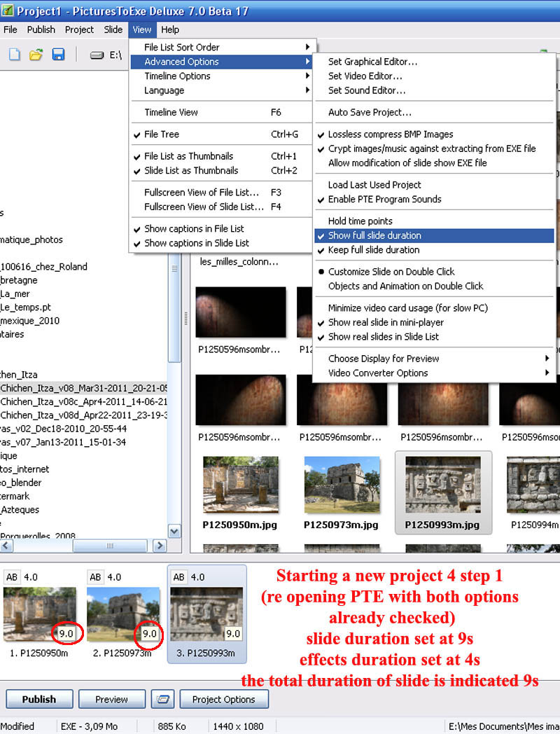Screen dimensions: 560x734
Task: Click the Save project floppy icon
Action: coord(59,55)
